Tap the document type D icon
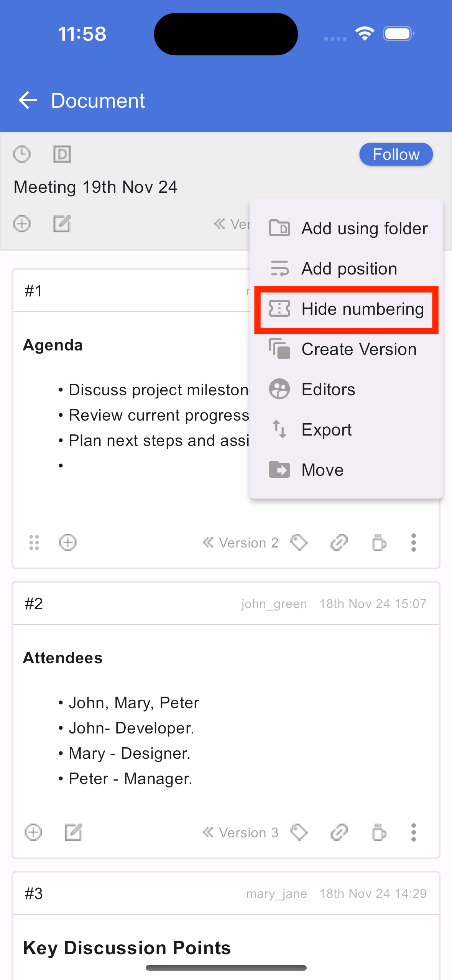 click(x=62, y=155)
